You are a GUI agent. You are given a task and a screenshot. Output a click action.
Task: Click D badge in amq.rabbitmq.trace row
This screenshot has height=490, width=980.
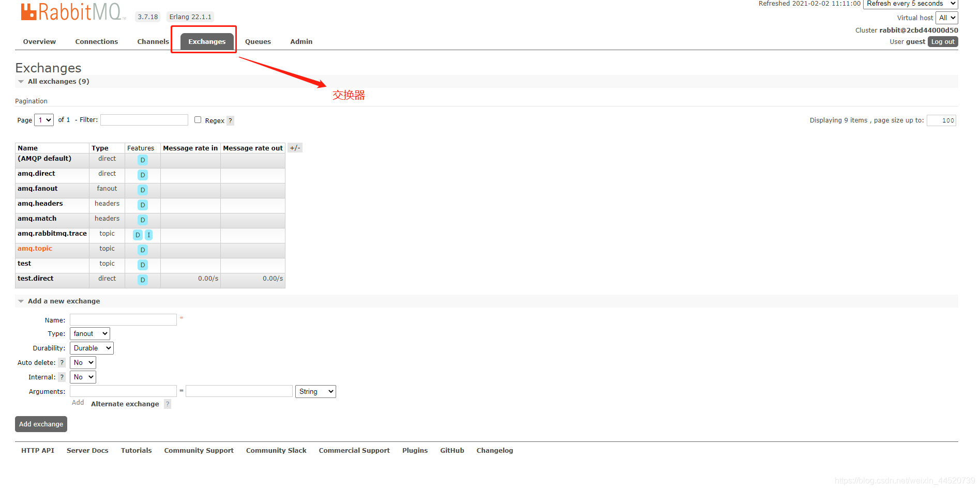(138, 235)
